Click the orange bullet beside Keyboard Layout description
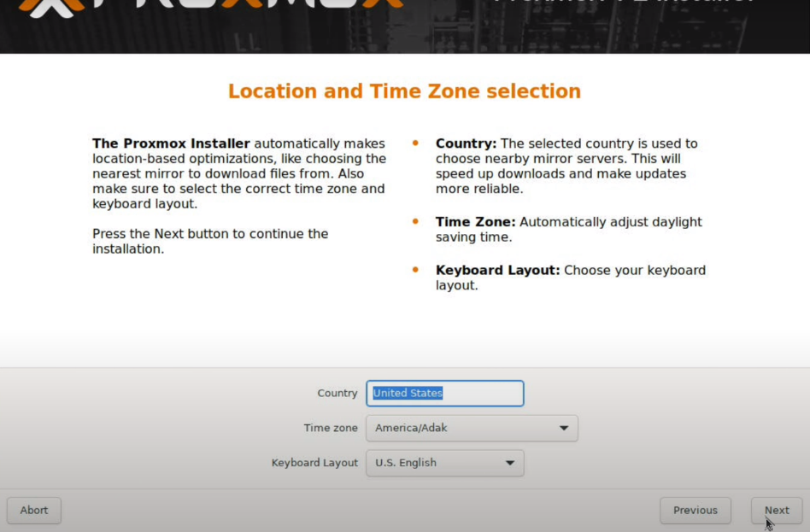This screenshot has height=532, width=810. coord(415,270)
